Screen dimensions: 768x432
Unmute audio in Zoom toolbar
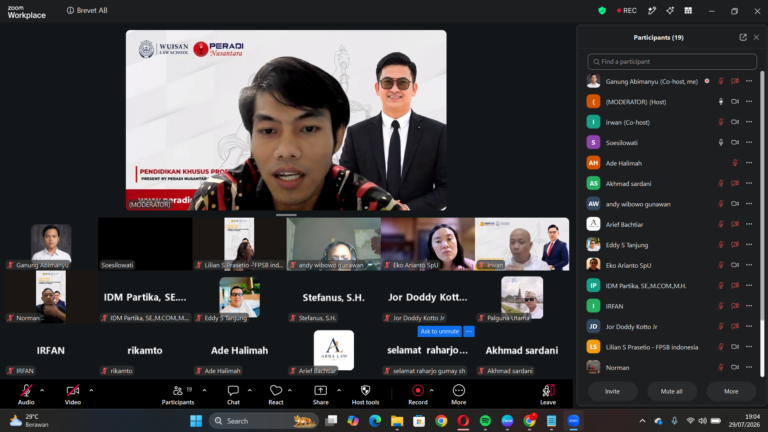[26, 394]
